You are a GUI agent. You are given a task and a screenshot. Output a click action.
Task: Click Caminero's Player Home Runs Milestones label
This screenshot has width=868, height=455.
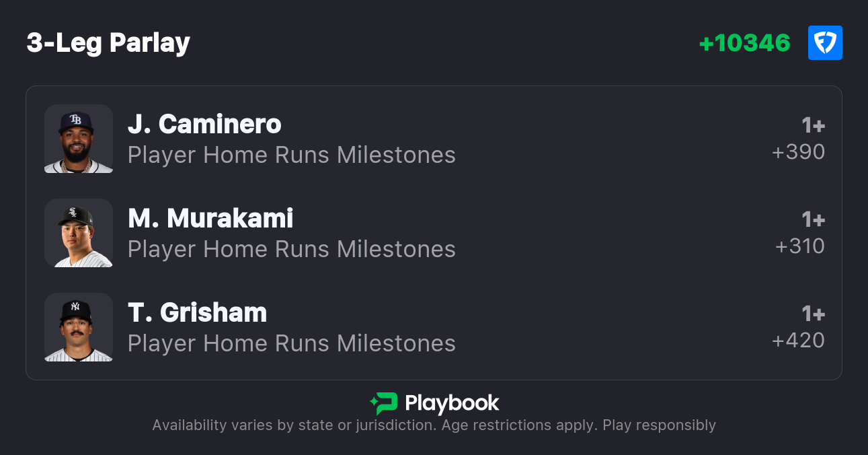click(291, 155)
